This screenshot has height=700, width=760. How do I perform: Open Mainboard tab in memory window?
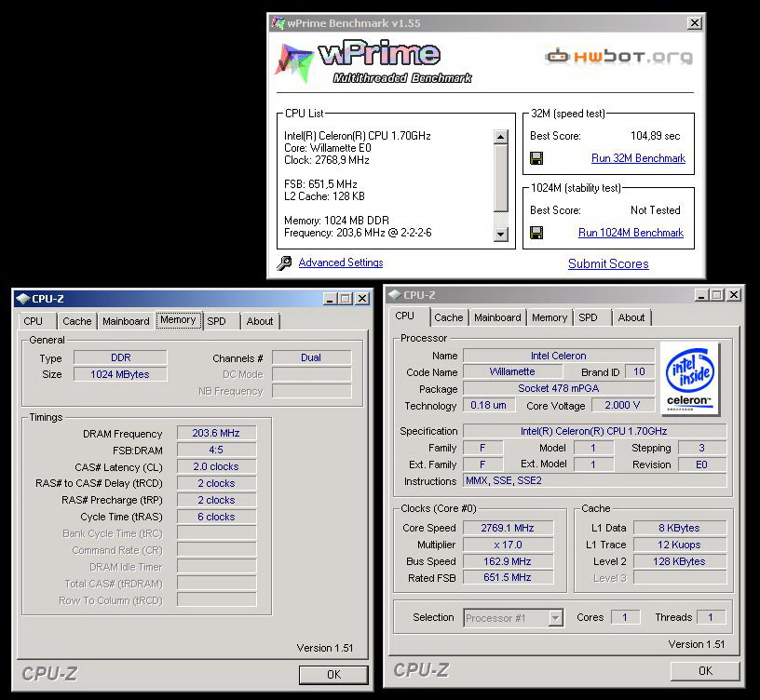tap(126, 321)
